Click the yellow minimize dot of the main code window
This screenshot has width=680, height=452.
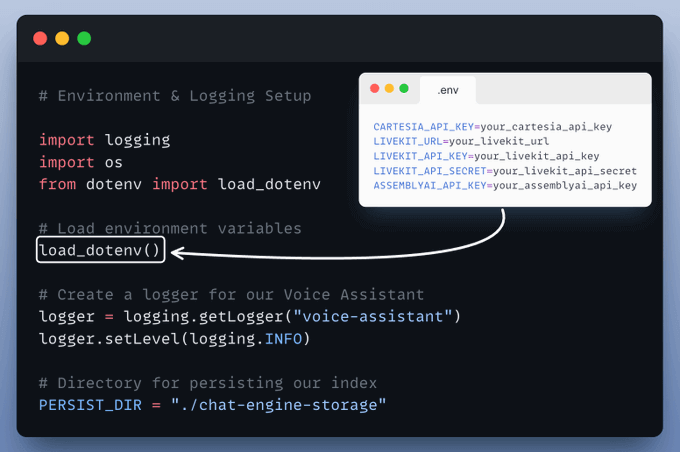tap(62, 39)
